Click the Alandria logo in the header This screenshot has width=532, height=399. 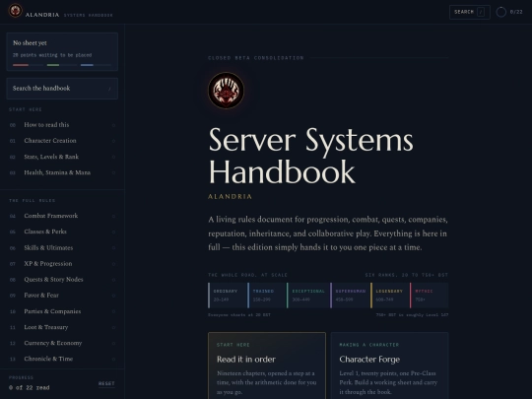click(15, 11)
